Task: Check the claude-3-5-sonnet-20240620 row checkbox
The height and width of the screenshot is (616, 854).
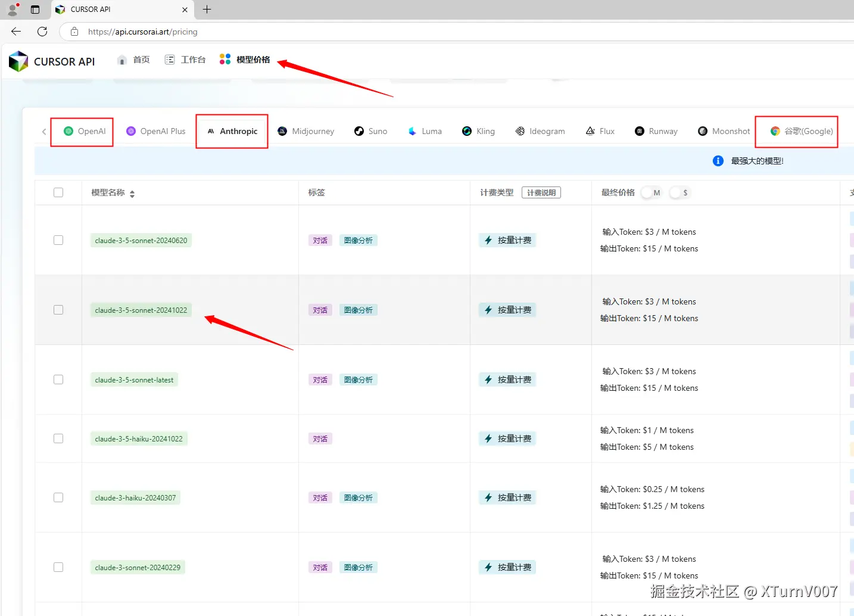Action: pyautogui.click(x=58, y=240)
